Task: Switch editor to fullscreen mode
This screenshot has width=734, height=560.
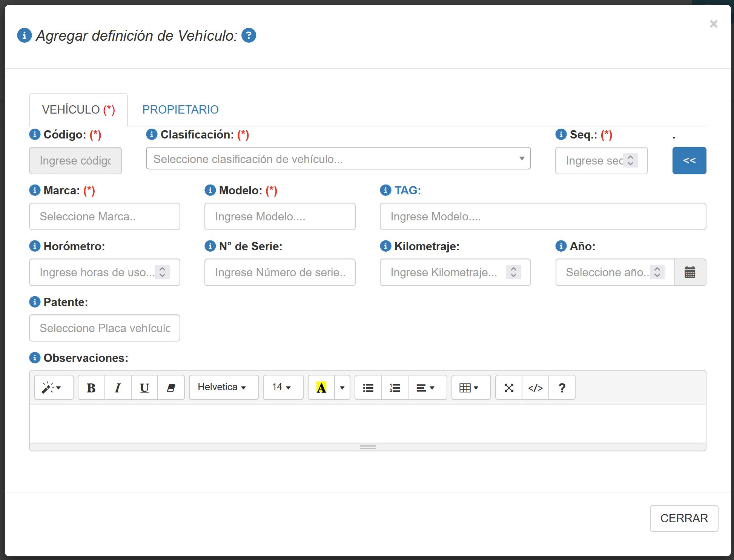Action: [x=509, y=388]
